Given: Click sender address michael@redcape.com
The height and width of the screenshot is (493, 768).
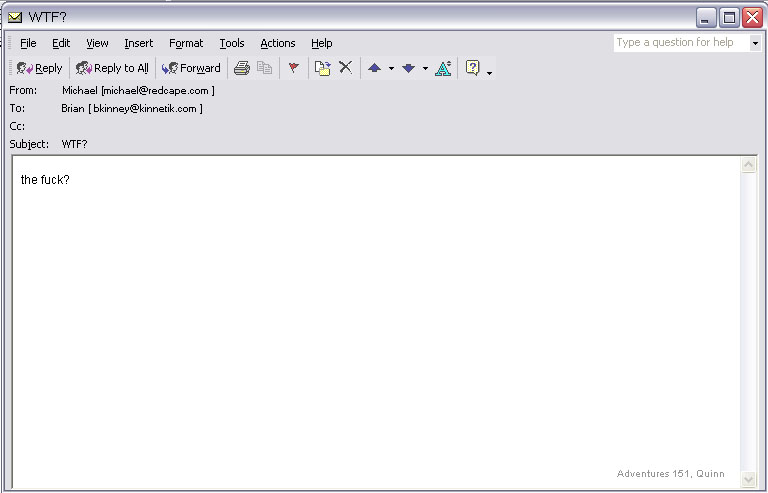Looking at the screenshot, I should pyautogui.click(x=156, y=91).
